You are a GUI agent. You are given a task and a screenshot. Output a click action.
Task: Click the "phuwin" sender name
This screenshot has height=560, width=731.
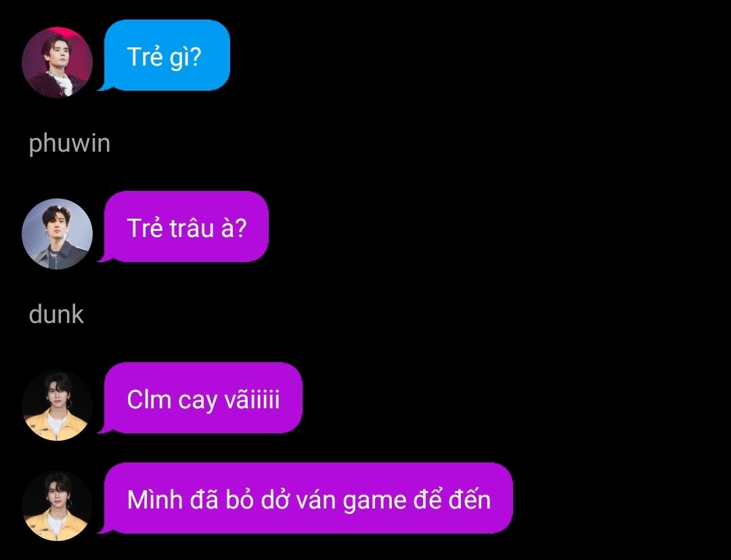(x=70, y=144)
